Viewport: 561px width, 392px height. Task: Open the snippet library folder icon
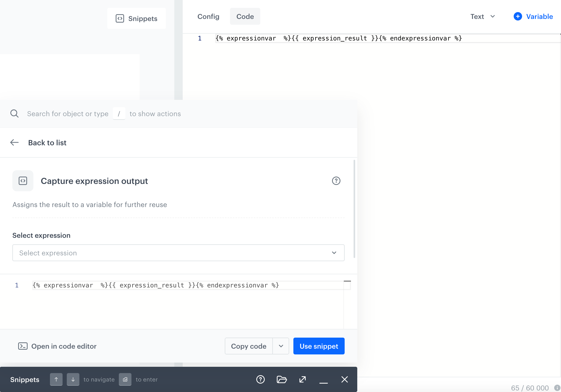282,379
